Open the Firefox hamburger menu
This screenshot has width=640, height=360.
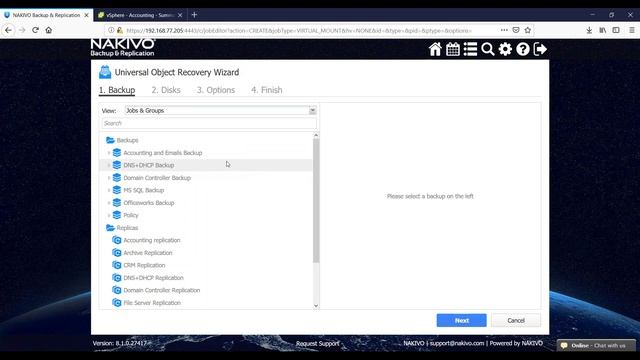(x=631, y=30)
